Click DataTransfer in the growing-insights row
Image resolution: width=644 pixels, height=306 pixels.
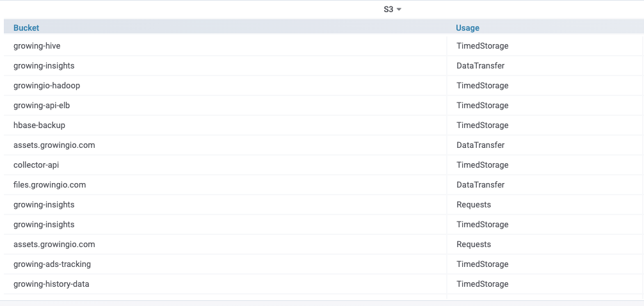point(481,66)
